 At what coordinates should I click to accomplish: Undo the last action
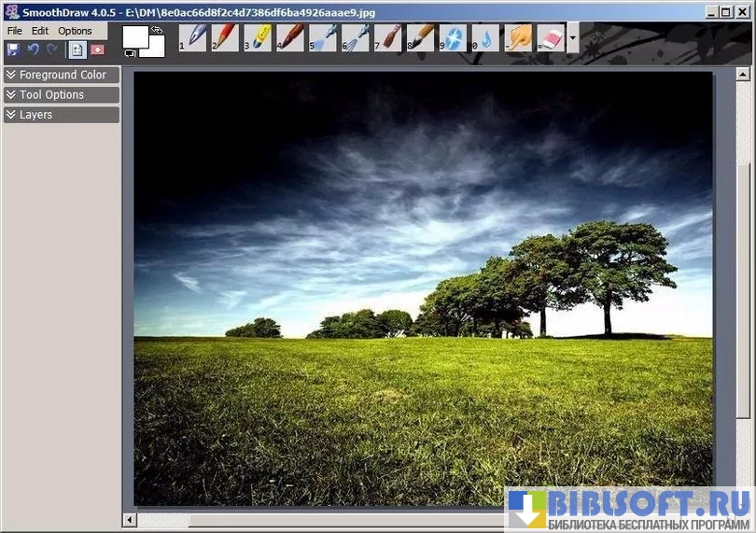click(34, 49)
